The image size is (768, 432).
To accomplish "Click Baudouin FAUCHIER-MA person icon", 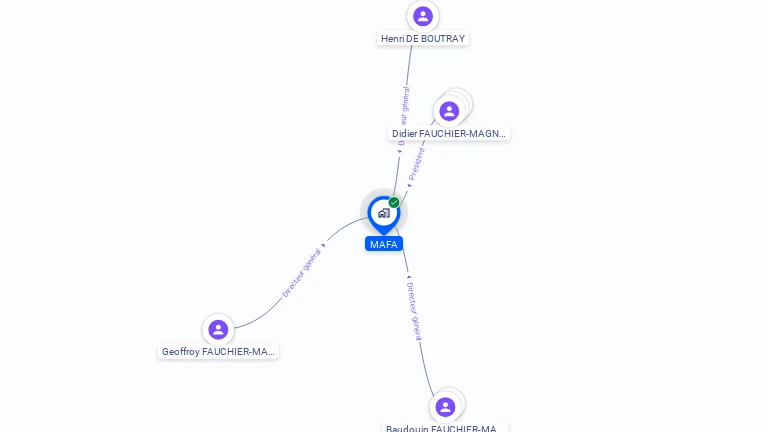I will pyautogui.click(x=445, y=407).
